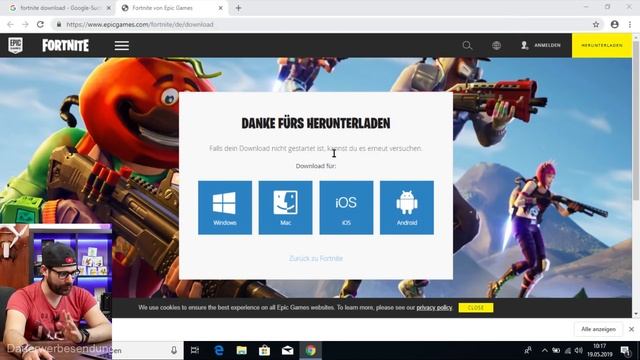Open network status in system tray

pos(568,350)
